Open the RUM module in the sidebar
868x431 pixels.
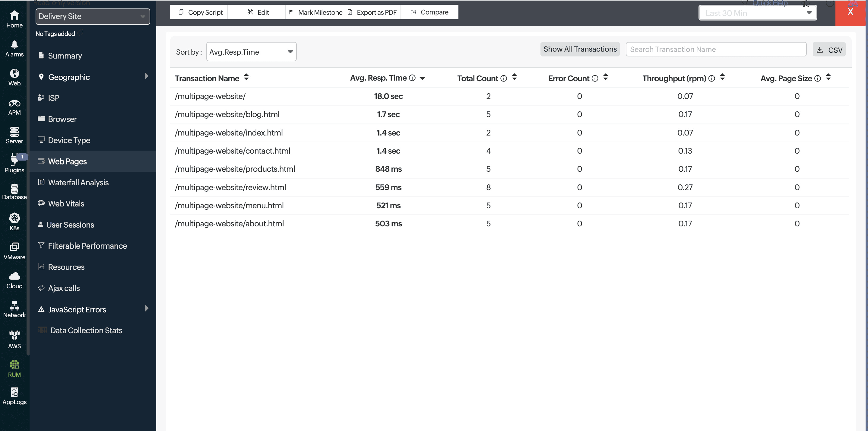14,368
